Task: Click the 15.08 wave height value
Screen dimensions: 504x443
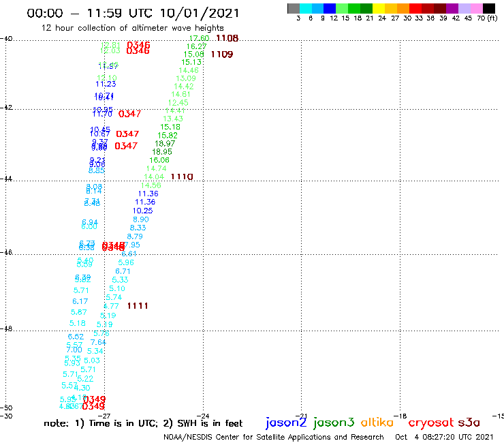Action: [x=194, y=55]
